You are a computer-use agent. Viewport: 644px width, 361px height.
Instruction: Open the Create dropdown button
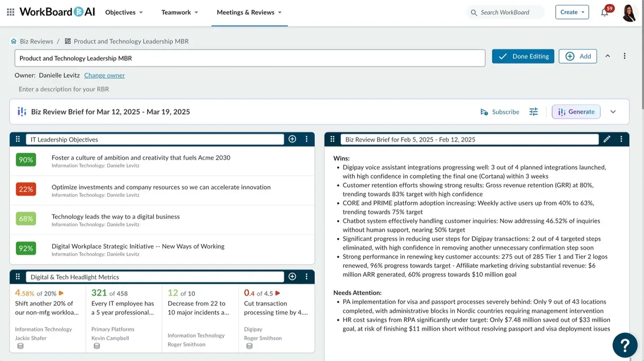tap(572, 12)
